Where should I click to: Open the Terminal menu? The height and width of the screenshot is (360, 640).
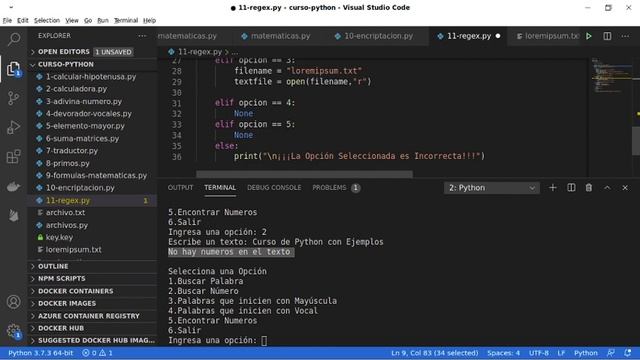[x=126, y=20]
